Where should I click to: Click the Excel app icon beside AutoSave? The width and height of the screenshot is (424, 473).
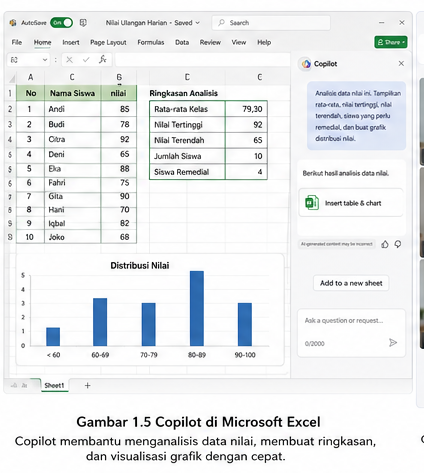point(13,23)
